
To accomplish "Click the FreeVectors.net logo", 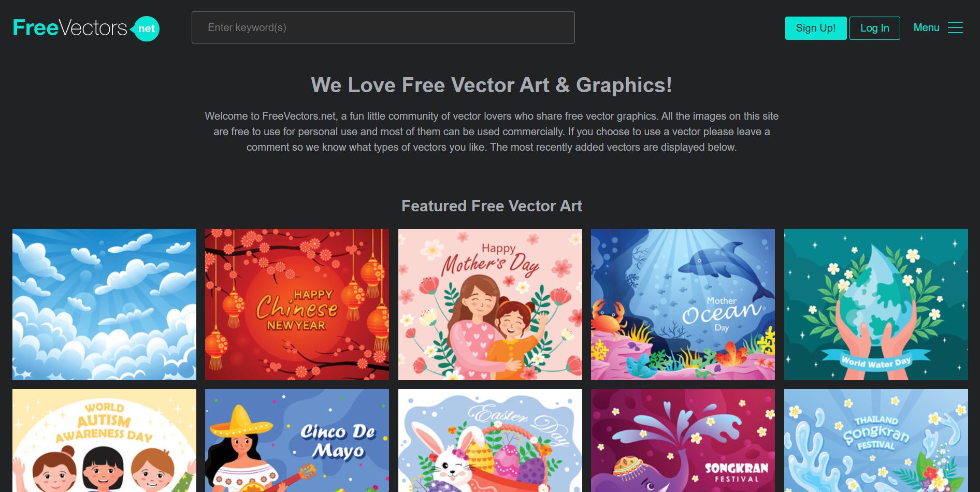I will tap(86, 28).
